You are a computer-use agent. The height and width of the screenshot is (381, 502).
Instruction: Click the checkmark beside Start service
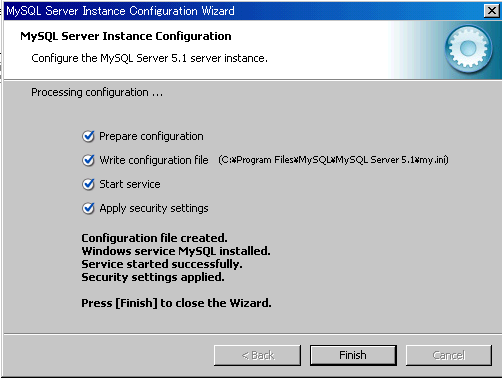click(x=88, y=184)
